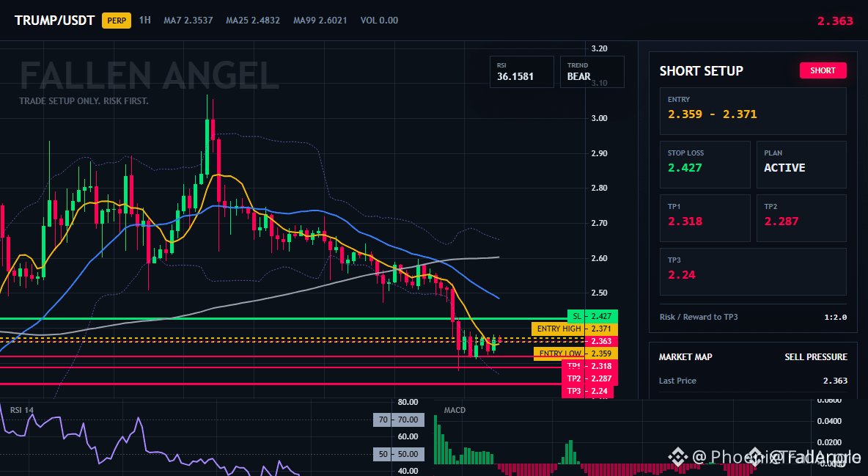Click the TP3 2.24 chart price tag
The width and height of the screenshot is (868, 476).
[587, 391]
